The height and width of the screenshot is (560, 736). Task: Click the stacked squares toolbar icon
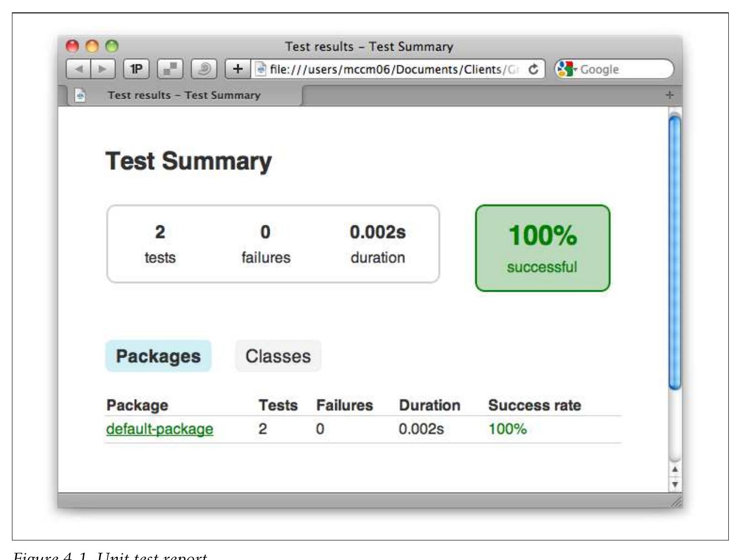(170, 69)
